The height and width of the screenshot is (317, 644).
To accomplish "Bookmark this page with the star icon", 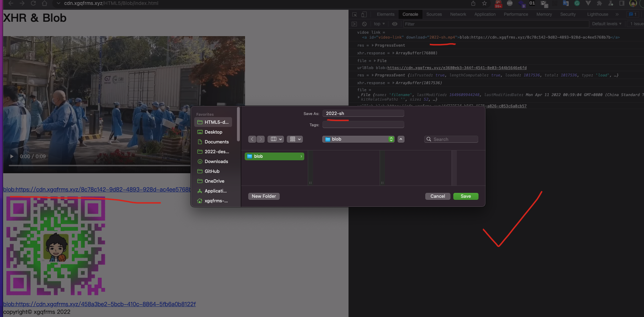I will tap(484, 3).
